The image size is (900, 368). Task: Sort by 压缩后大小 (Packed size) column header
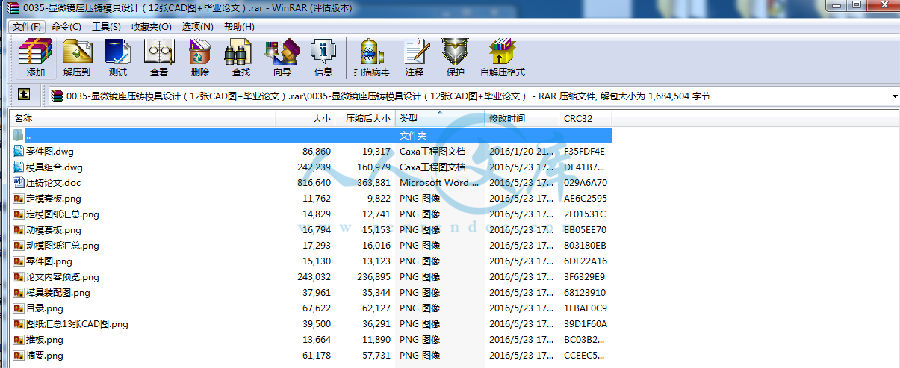point(367,118)
